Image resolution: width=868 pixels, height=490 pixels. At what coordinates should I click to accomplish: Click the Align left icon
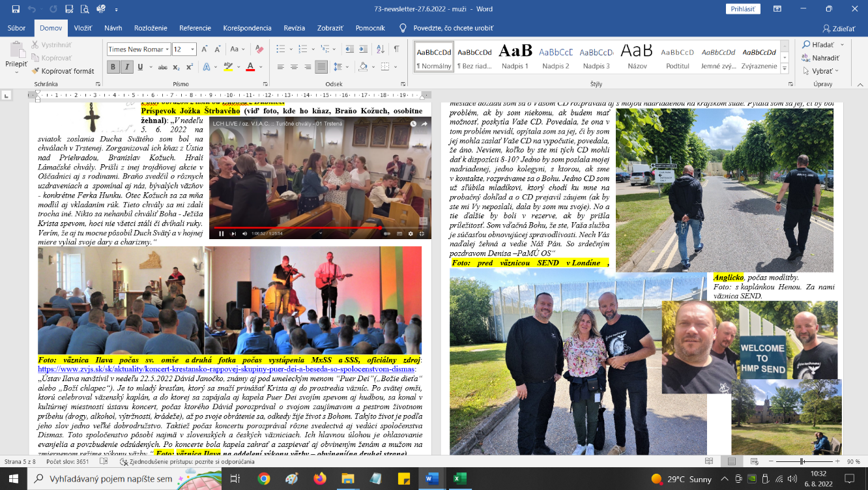281,67
